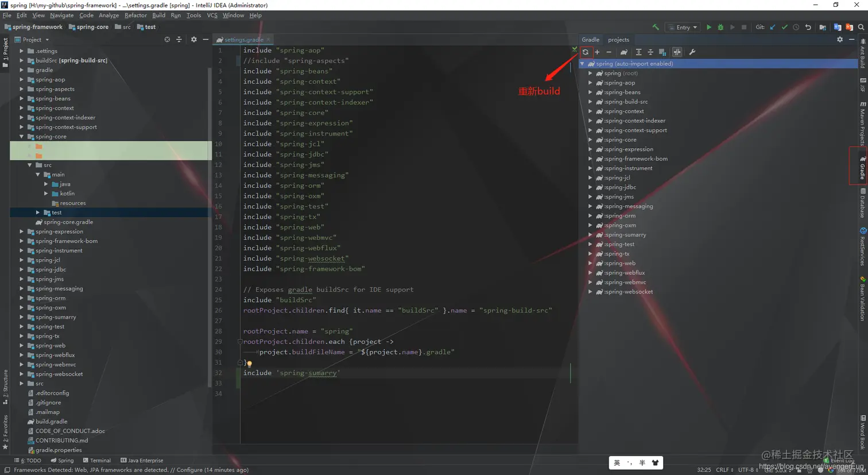This screenshot has height=475, width=868.
Task: Collapse all in Project panel
Action: pyautogui.click(x=179, y=40)
